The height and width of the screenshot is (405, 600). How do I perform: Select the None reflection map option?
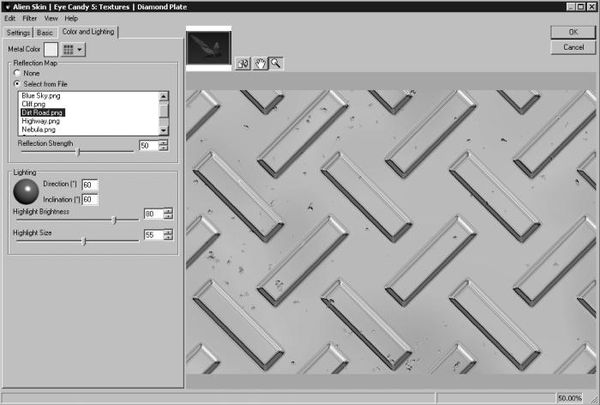[17, 73]
